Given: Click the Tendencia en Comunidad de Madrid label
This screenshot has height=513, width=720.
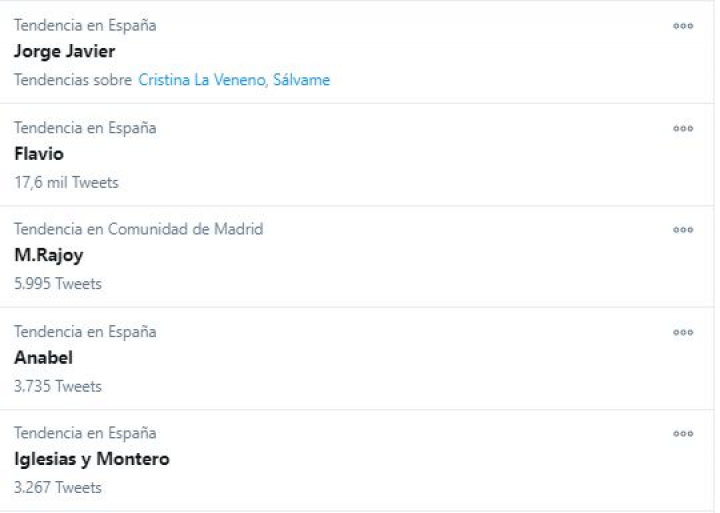Looking at the screenshot, I should tap(138, 229).
